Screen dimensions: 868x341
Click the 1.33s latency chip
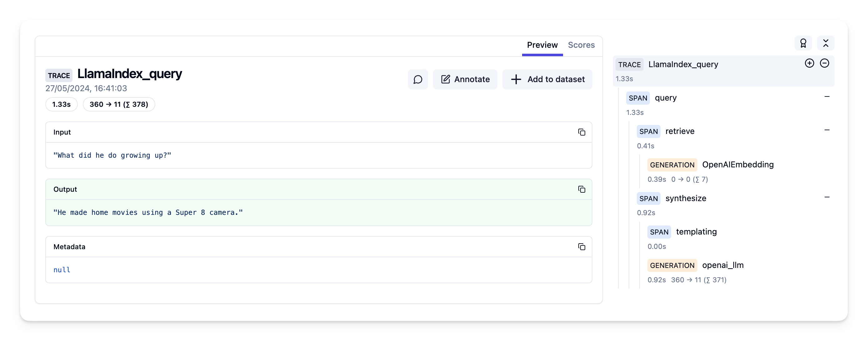coord(61,104)
